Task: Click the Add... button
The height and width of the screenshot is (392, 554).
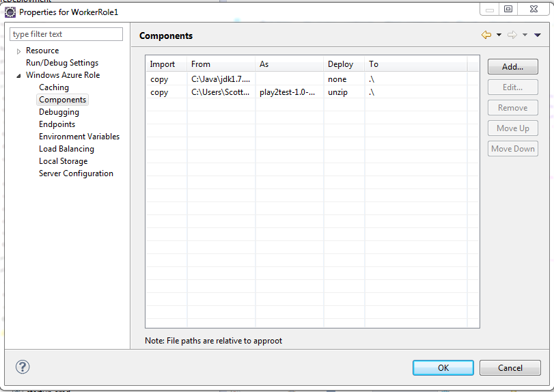Action: tap(512, 67)
